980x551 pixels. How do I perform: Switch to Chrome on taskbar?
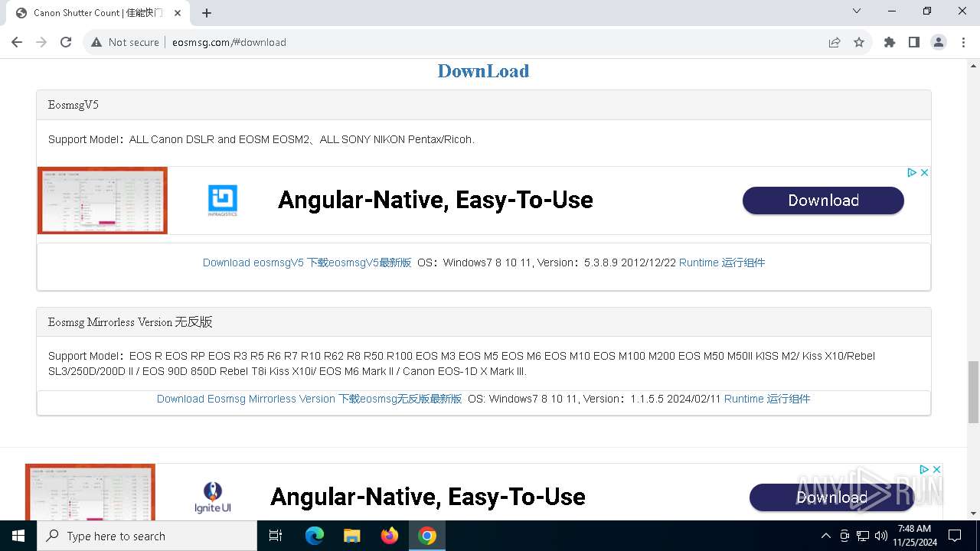427,536
